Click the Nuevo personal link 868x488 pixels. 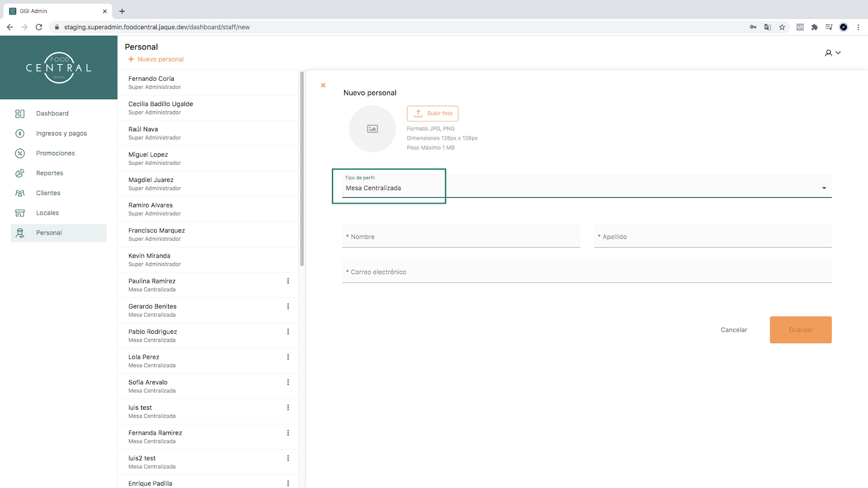[156, 59]
